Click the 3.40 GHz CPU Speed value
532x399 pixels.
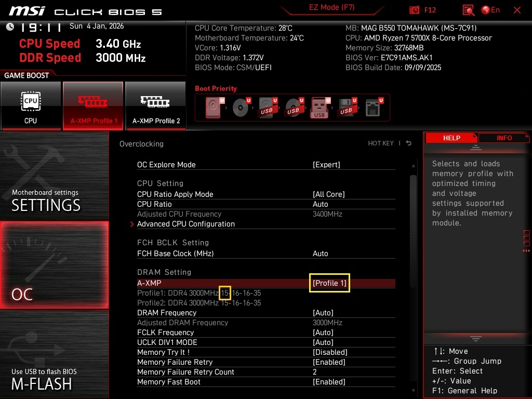[x=118, y=44]
